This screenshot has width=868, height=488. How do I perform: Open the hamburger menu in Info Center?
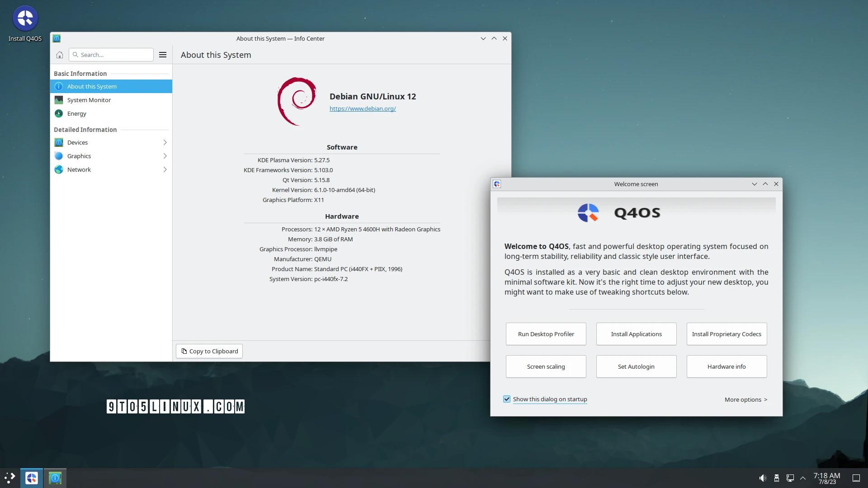pyautogui.click(x=162, y=54)
